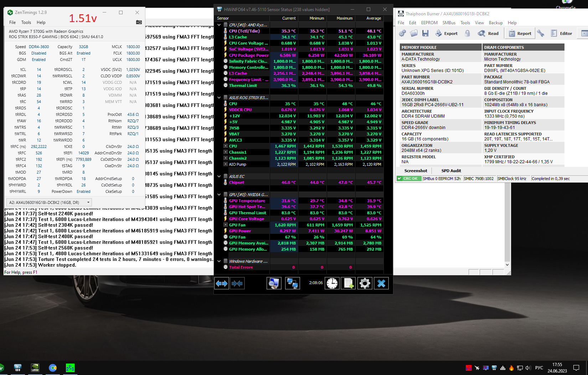Open the volume speaker tray icon
Viewport: 588px width, 375px height.
point(528,368)
